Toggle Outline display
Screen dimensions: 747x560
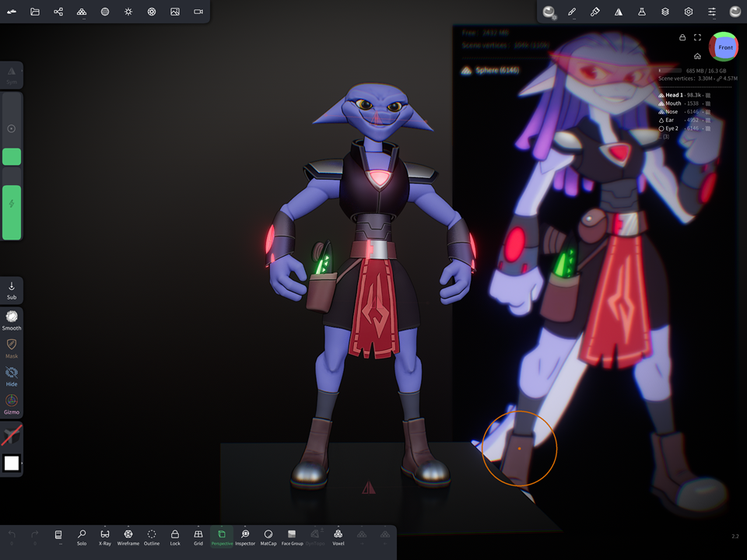152,537
